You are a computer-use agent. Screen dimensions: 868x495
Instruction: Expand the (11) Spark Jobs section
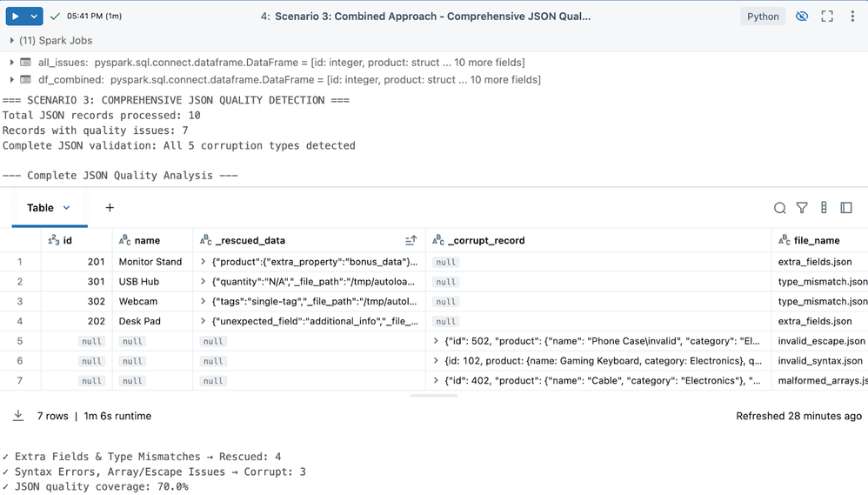[11, 40]
